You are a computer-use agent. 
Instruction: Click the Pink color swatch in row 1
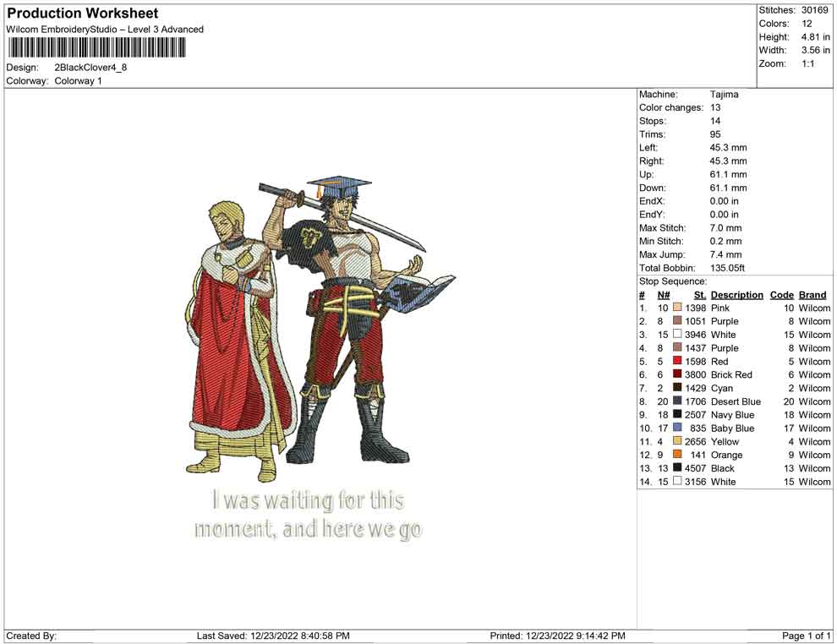677,308
